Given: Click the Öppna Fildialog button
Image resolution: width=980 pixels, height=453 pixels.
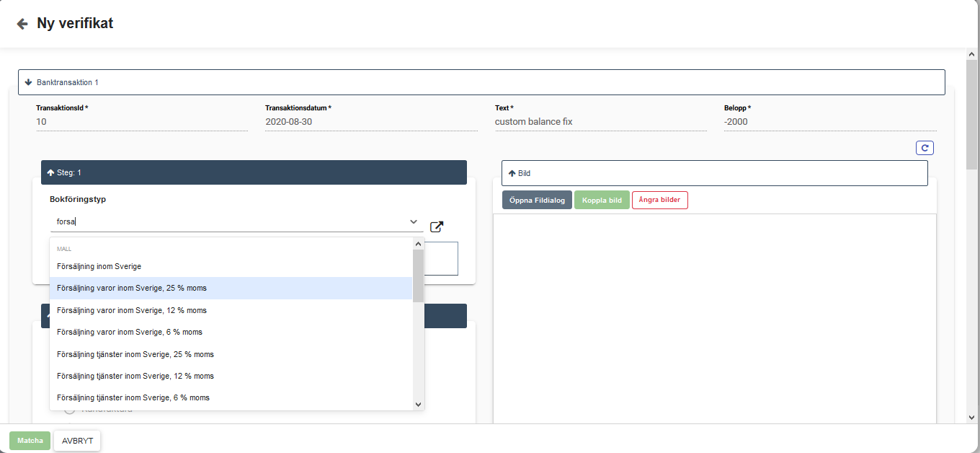Looking at the screenshot, I should pyautogui.click(x=537, y=200).
